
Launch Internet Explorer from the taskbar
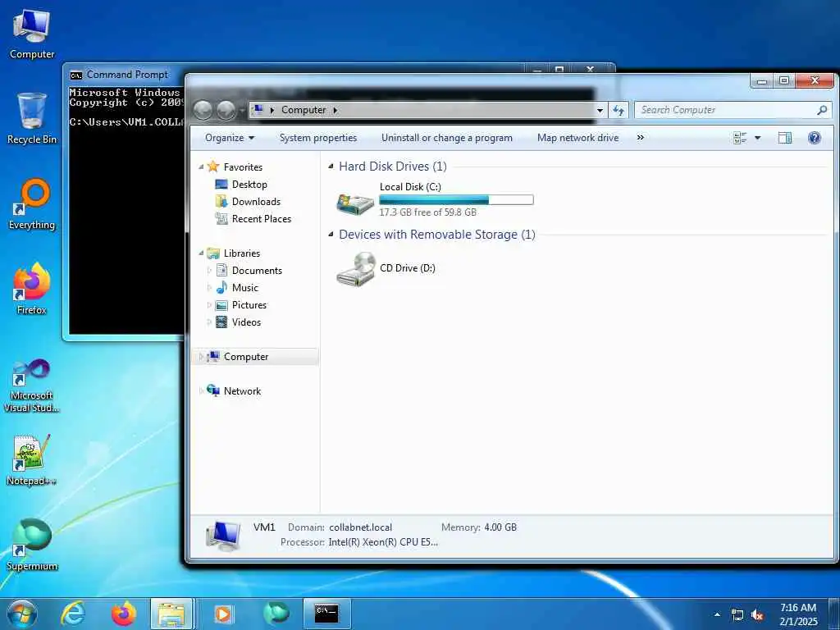tap(73, 614)
